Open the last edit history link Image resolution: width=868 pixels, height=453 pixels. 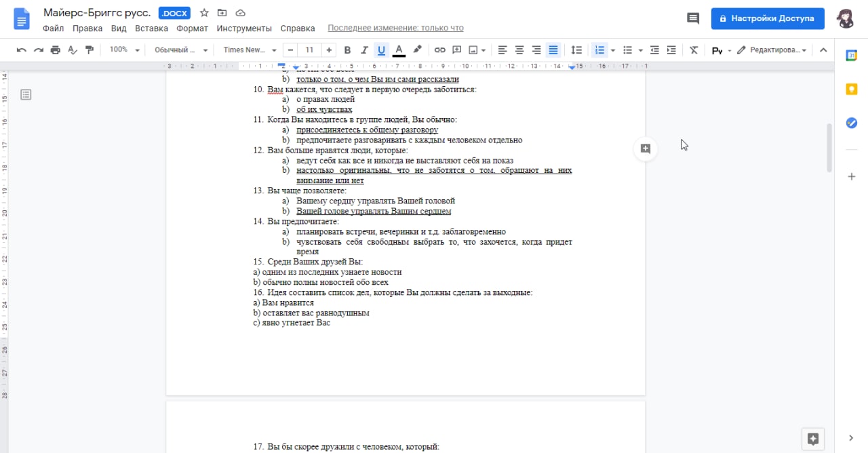tap(395, 28)
